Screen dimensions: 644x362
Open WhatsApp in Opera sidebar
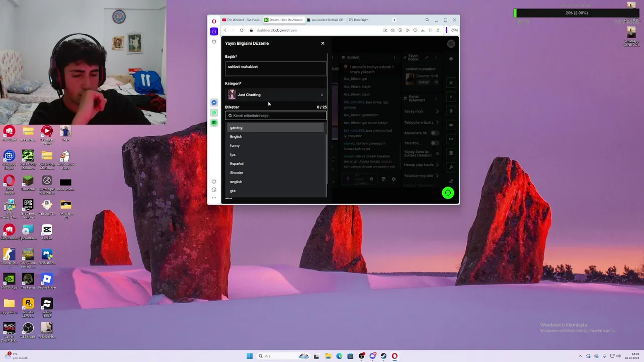pos(214,113)
